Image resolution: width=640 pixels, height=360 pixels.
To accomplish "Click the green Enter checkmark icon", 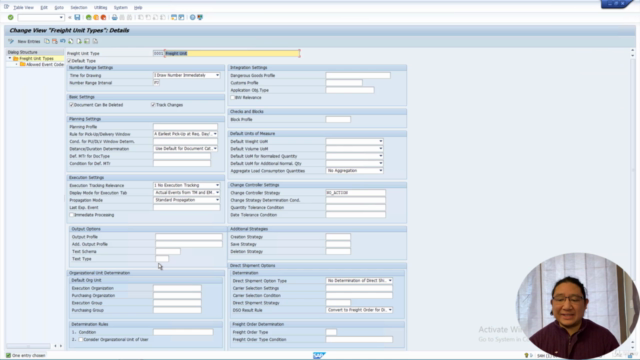I will (11, 18).
